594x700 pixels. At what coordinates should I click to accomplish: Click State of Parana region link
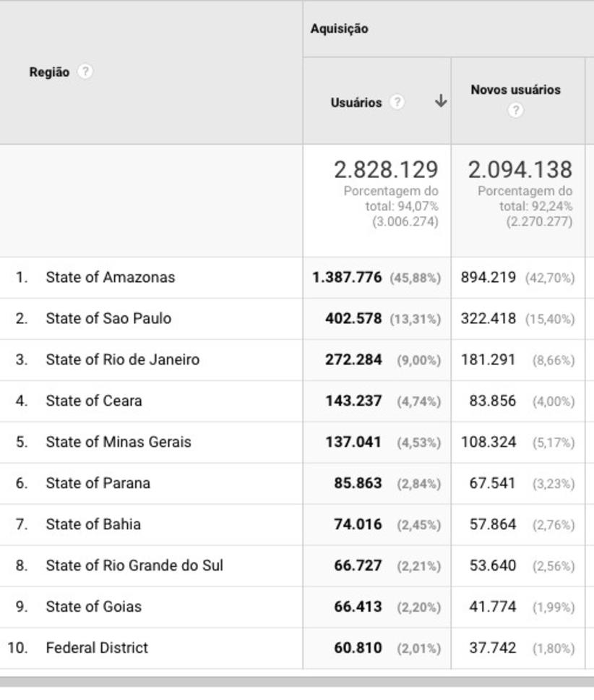tap(98, 483)
